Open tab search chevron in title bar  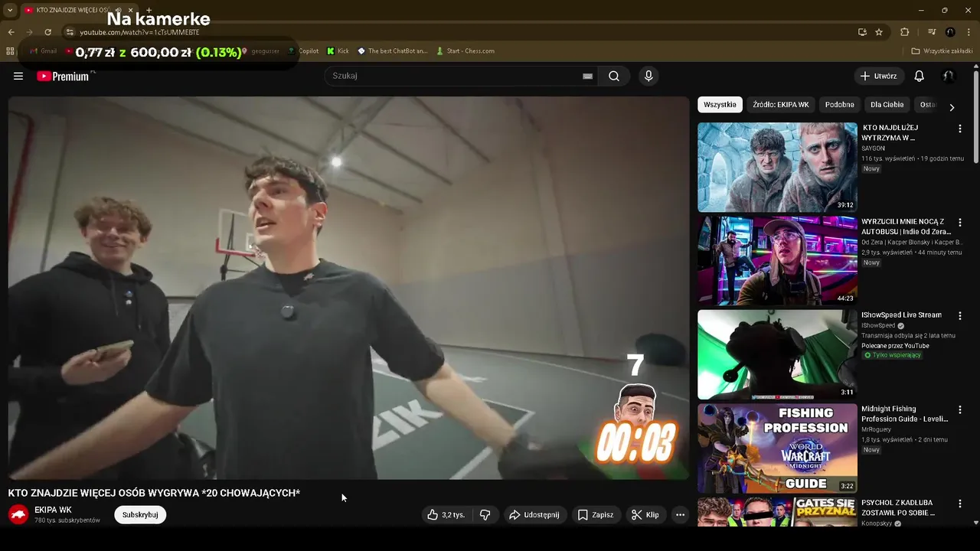tap(10, 10)
